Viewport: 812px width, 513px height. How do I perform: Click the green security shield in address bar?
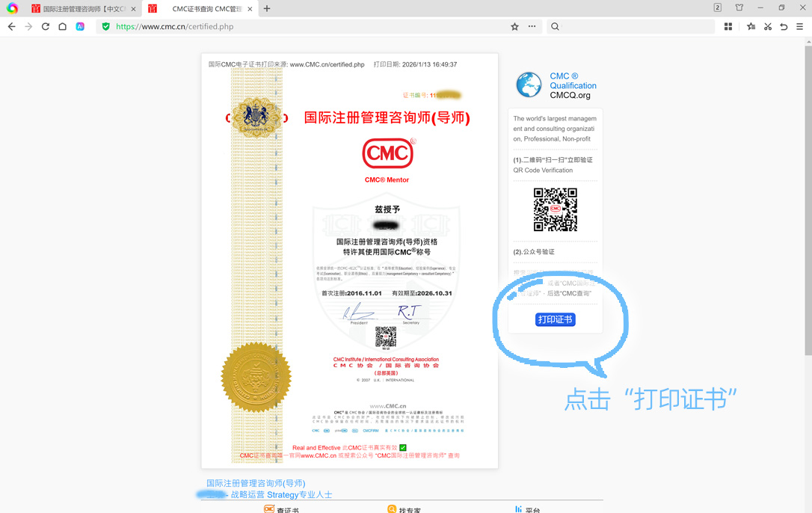pyautogui.click(x=105, y=26)
